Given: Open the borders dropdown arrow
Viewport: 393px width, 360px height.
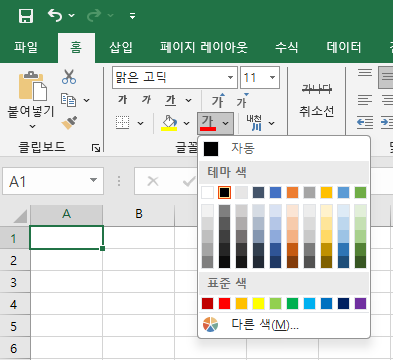Looking at the screenshot, I should [x=141, y=123].
